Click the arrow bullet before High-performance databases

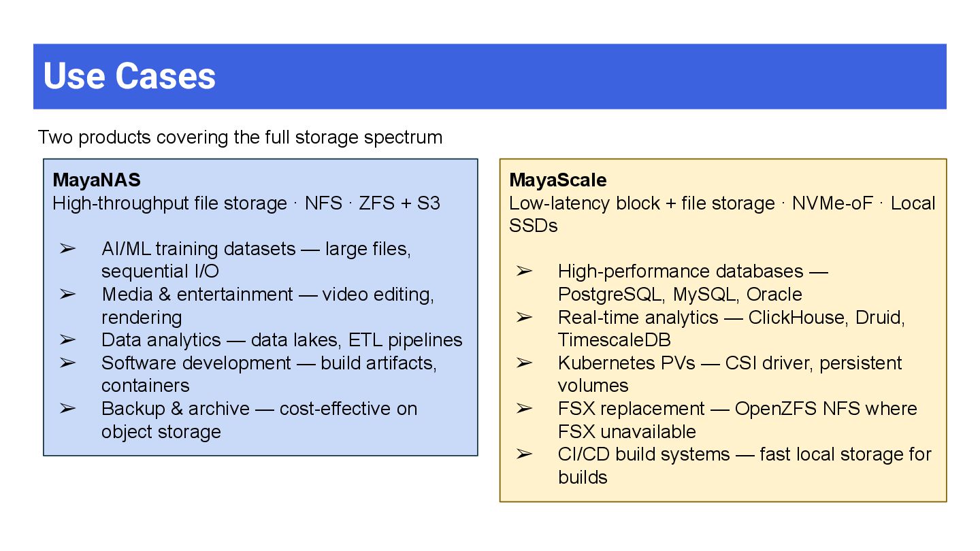click(x=523, y=271)
